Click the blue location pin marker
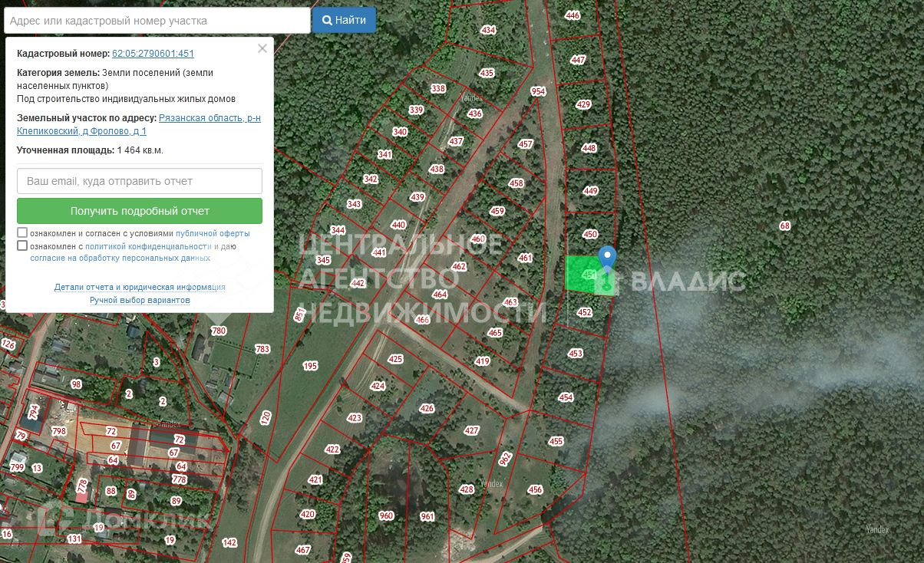 (x=607, y=259)
